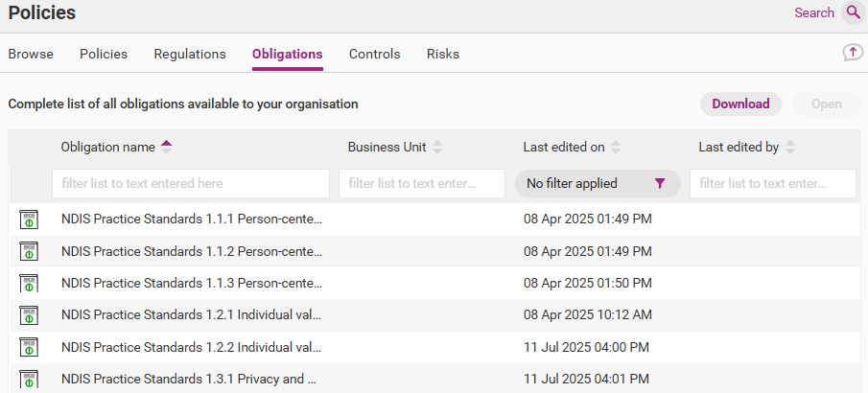Open the 'No filter applied' date dropdown

pyautogui.click(x=598, y=184)
